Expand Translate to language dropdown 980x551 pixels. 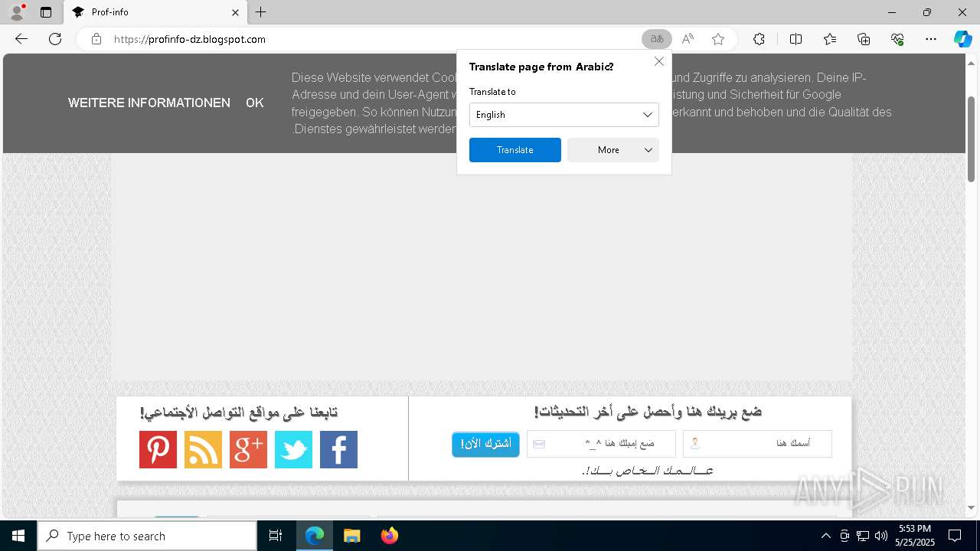coord(564,115)
